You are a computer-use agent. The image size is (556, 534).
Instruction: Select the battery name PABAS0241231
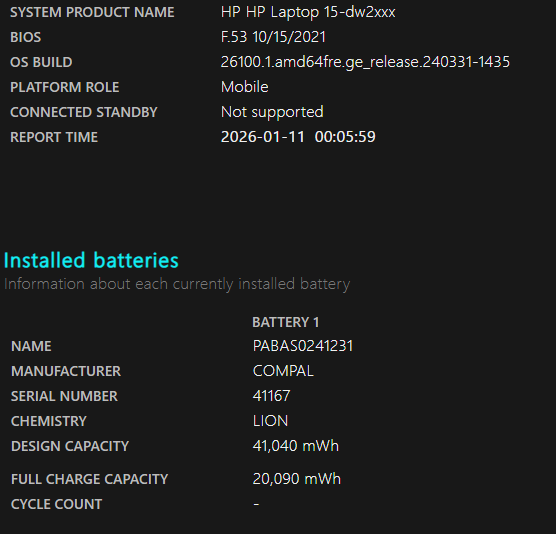(303, 346)
